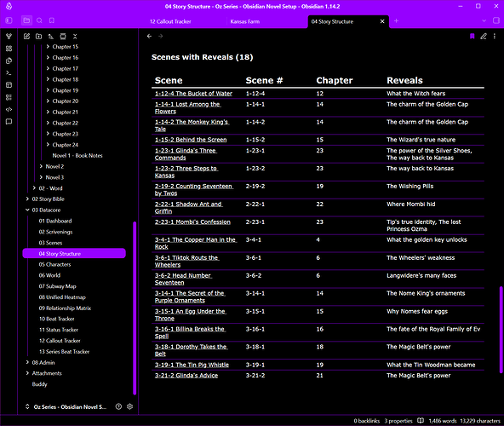504x426 pixels.
Task: Open link 2-23-1 Mombi's Confession
Action: pos(192,222)
